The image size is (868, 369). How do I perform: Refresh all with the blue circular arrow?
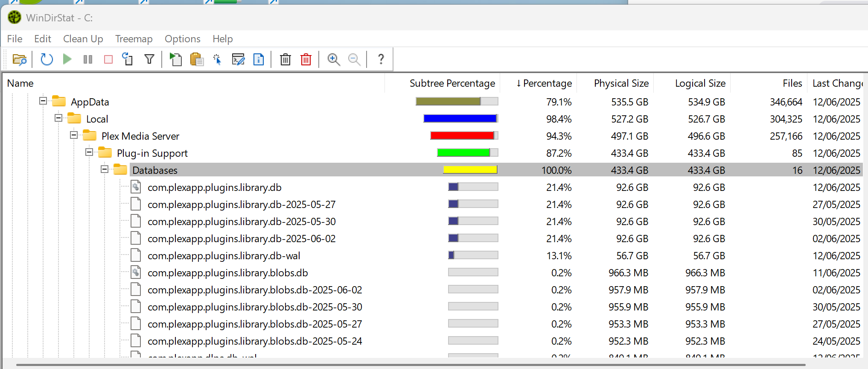[x=47, y=59]
